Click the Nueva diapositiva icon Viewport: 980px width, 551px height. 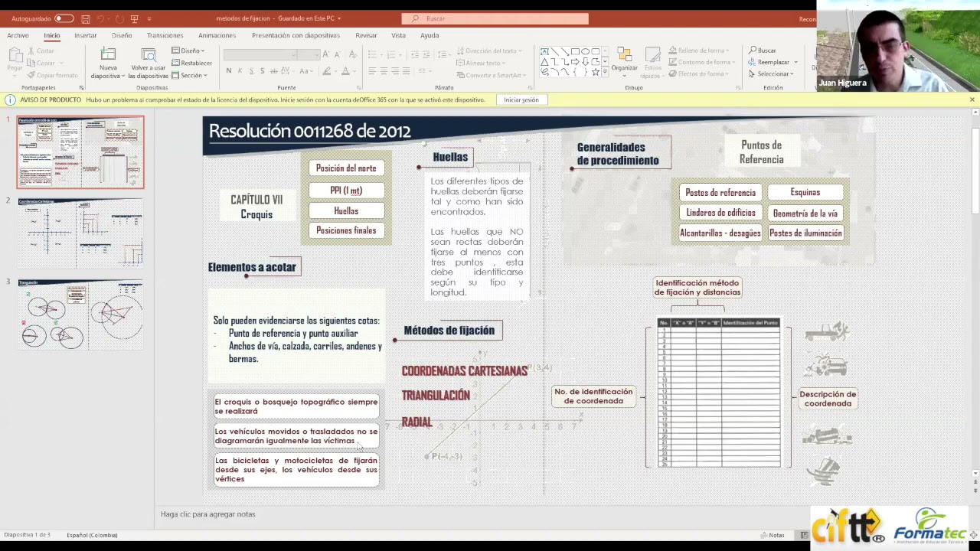108,54
